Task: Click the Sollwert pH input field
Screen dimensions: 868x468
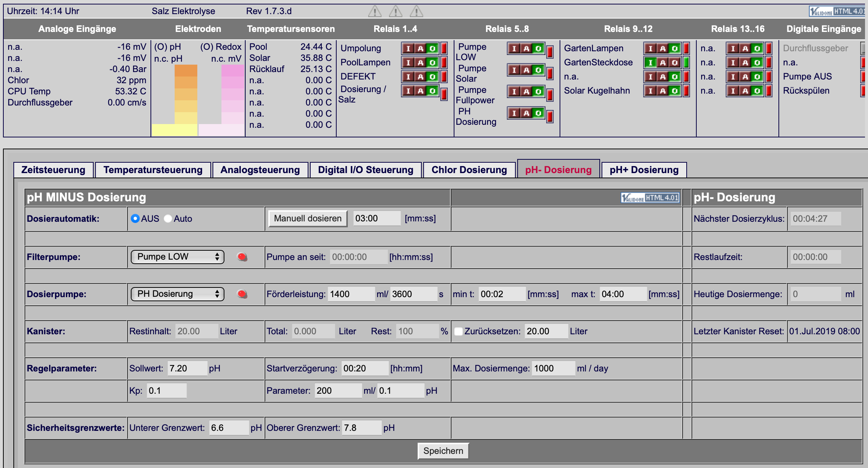Action: click(187, 368)
